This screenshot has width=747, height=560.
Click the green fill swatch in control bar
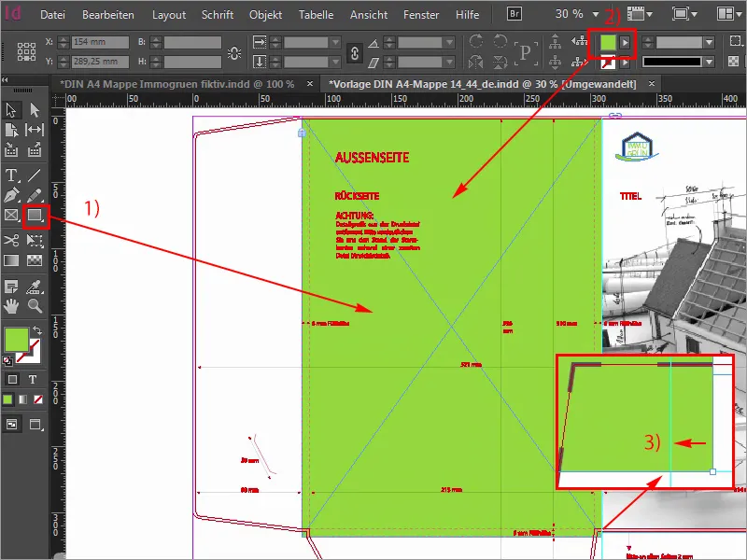coord(608,42)
